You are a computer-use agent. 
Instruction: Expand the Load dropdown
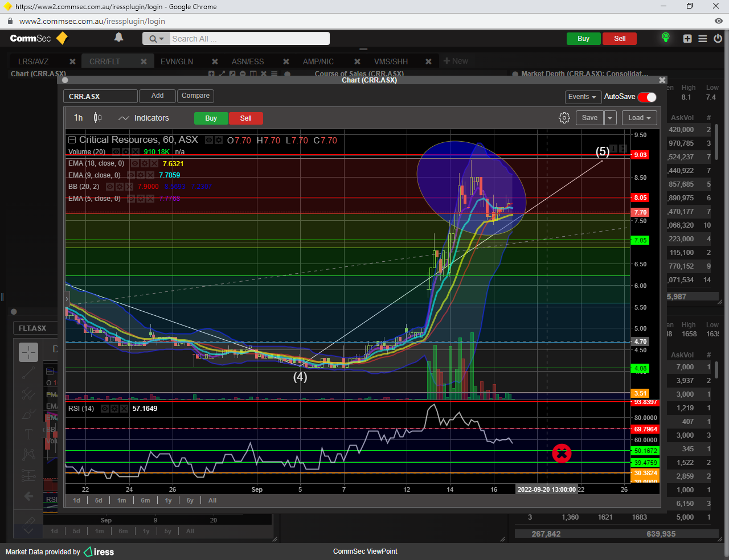click(639, 118)
